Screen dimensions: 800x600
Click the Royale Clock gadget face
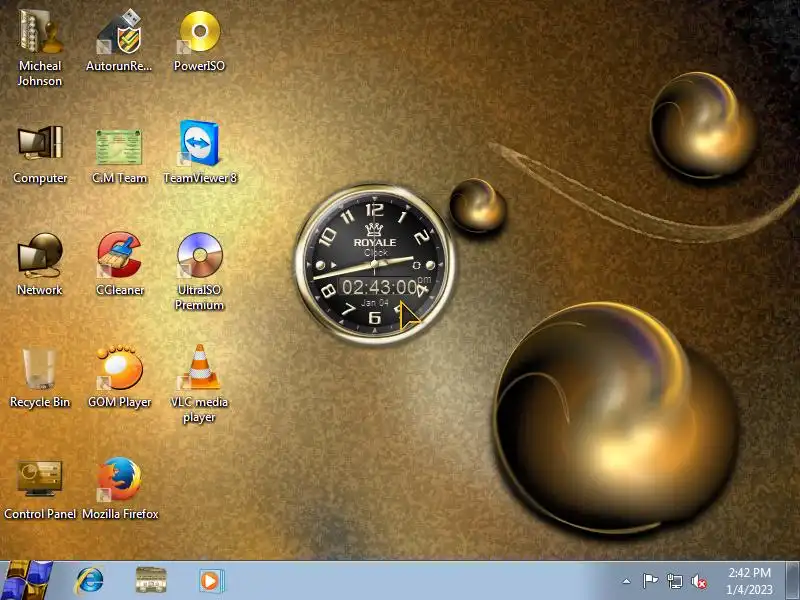(375, 264)
